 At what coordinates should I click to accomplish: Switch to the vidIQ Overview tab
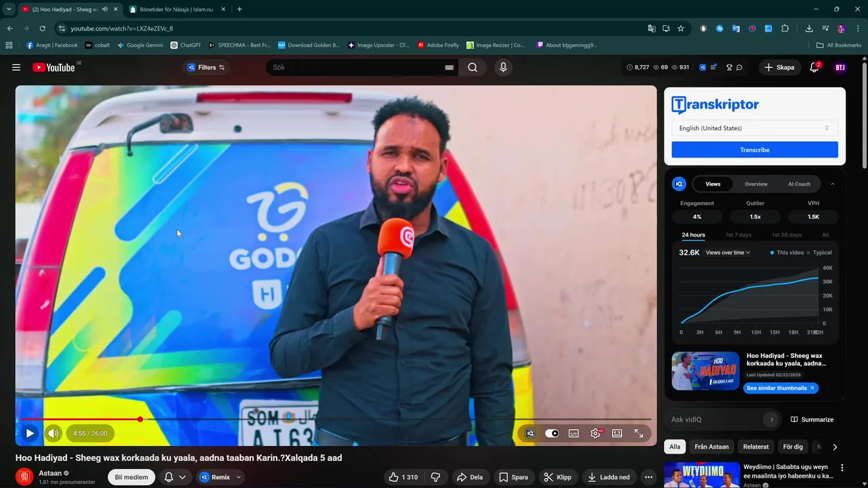pyautogui.click(x=756, y=184)
